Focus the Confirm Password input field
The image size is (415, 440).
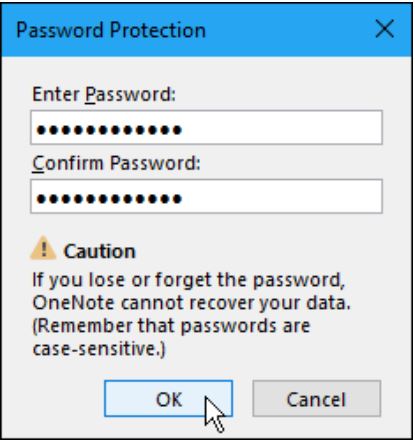point(206,196)
